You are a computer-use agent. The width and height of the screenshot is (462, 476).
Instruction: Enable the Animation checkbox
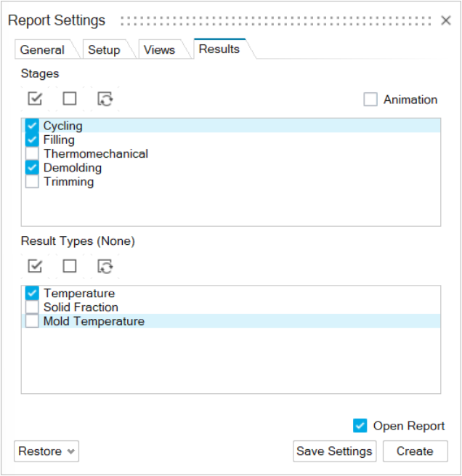tap(370, 100)
